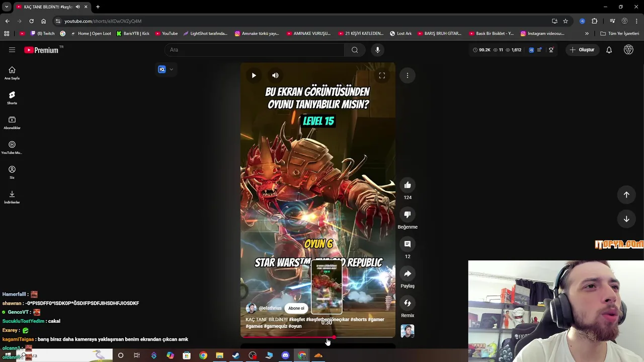Open Tüm Yer İşaretleri bookmarks folder
Image resolution: width=644 pixels, height=362 pixels.
click(620, 34)
